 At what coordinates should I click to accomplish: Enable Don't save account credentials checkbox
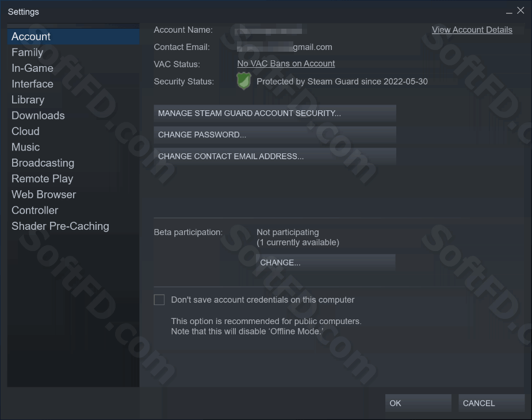pos(159,300)
